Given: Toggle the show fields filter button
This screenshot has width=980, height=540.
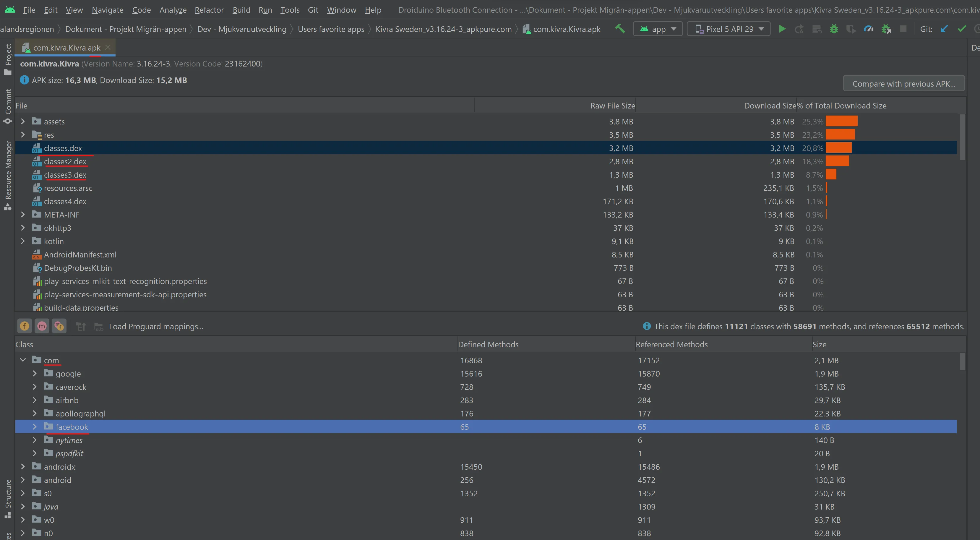Looking at the screenshot, I should (25, 326).
